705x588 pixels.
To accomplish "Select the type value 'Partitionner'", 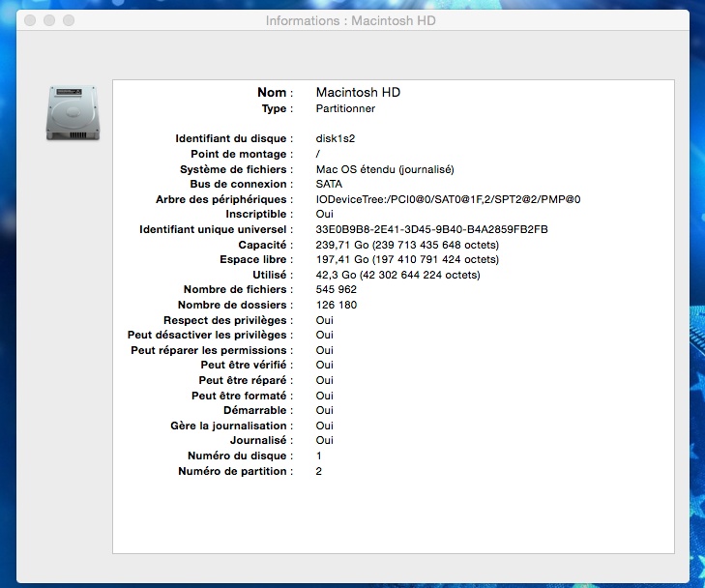I will 345,108.
